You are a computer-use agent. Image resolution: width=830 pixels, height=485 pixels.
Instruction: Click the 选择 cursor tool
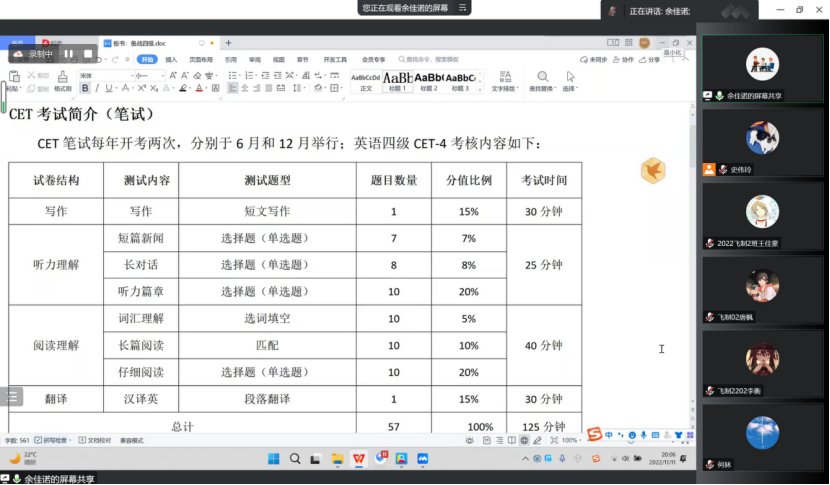click(x=571, y=81)
